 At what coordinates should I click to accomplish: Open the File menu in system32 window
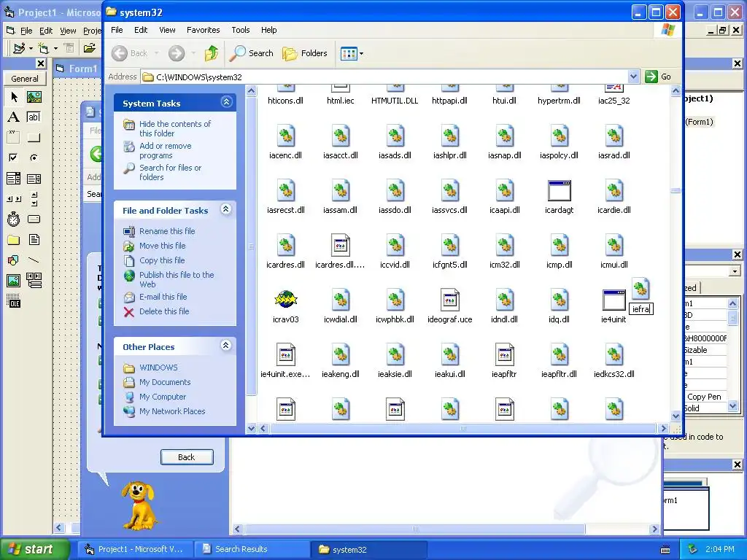tap(117, 30)
